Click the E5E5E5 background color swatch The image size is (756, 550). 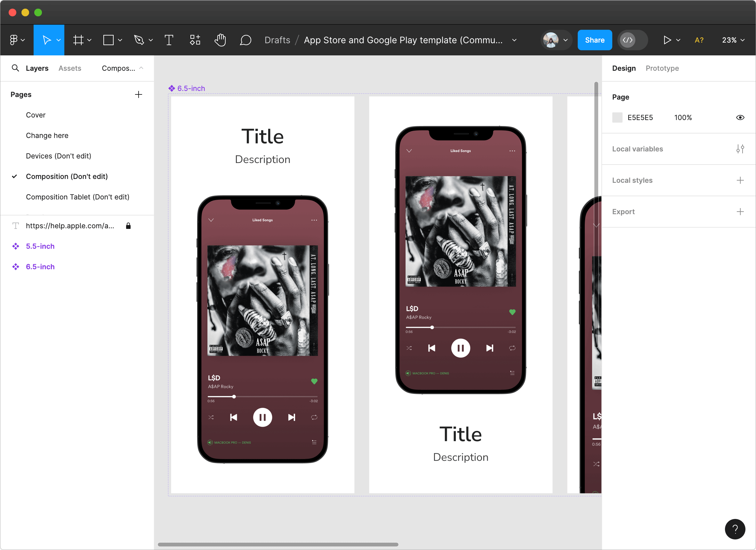[x=617, y=117]
